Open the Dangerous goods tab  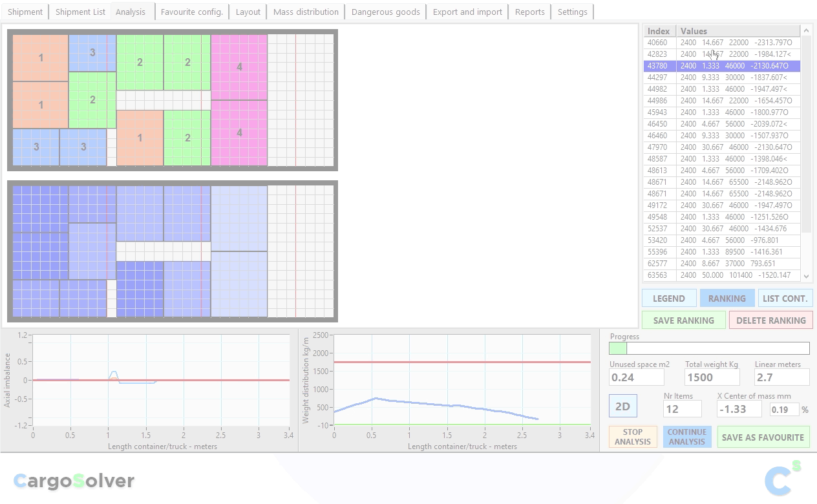385,12
